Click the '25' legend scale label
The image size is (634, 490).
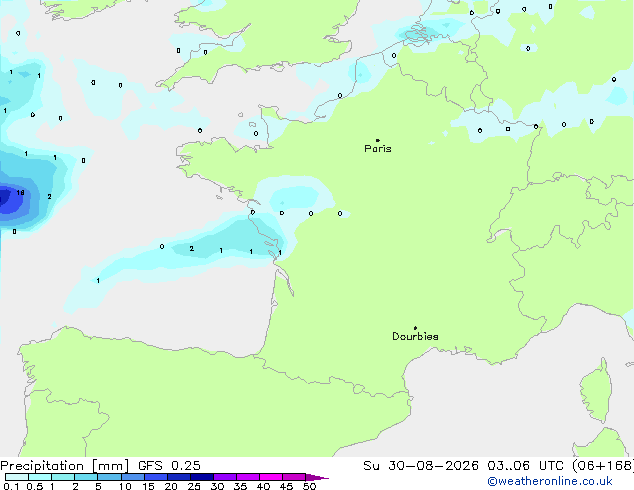pyautogui.click(x=194, y=486)
